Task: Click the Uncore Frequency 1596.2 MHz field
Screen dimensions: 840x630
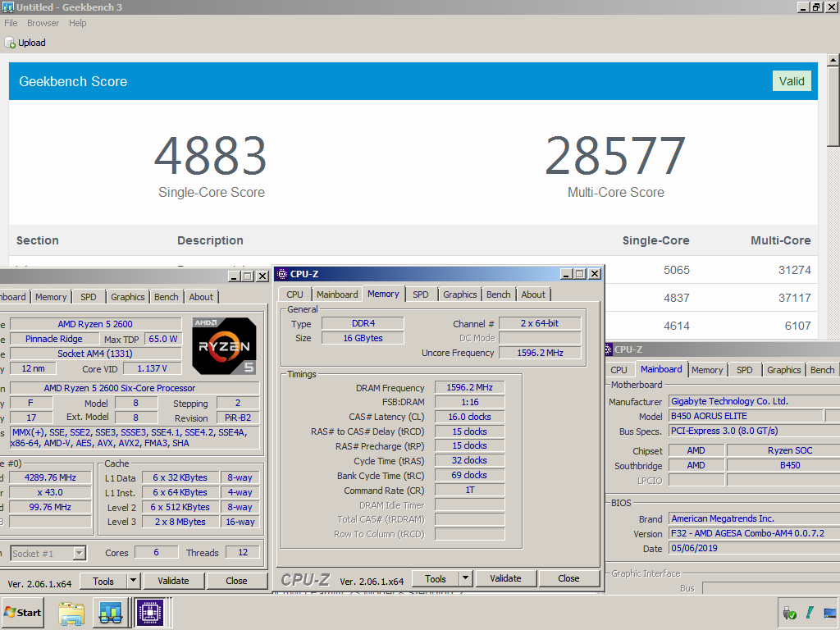Action: [540, 353]
